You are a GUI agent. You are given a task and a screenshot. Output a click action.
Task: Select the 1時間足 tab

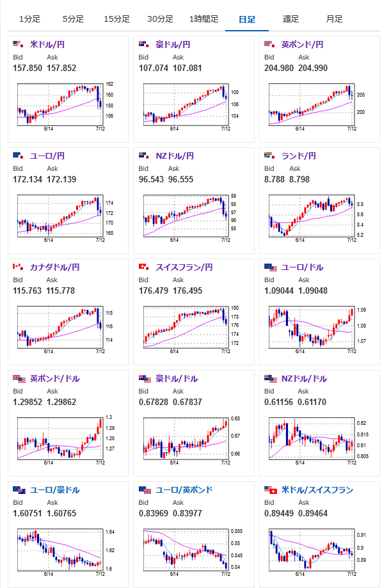click(203, 19)
